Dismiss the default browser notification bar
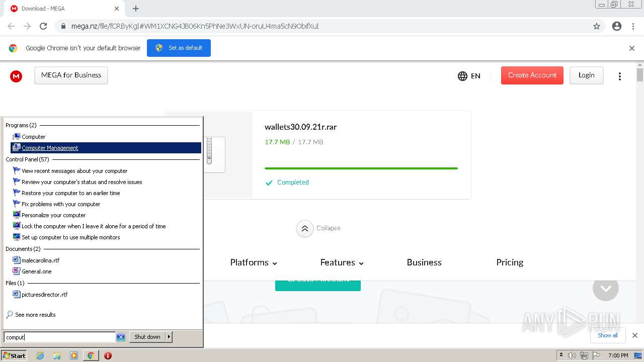This screenshot has width=644, height=362. point(632,48)
